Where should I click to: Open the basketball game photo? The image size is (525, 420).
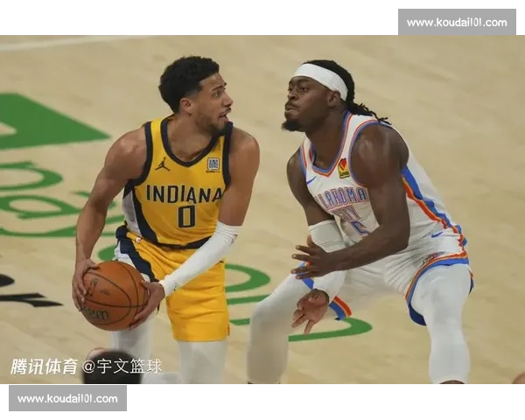click(262, 209)
